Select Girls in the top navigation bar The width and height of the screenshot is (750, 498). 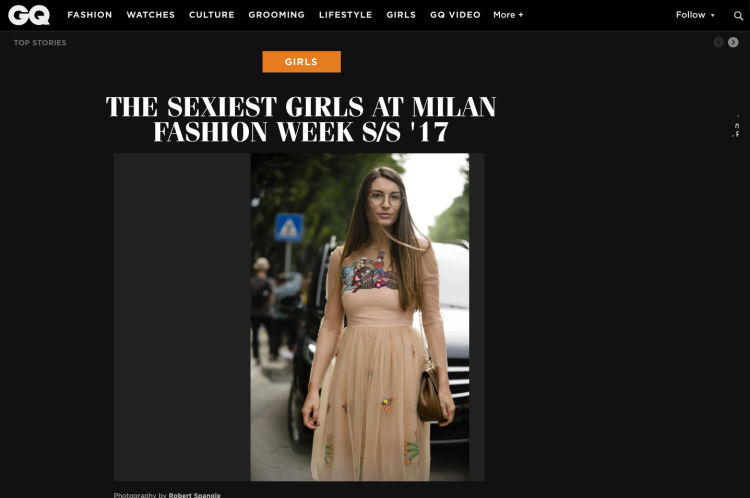pyautogui.click(x=401, y=15)
